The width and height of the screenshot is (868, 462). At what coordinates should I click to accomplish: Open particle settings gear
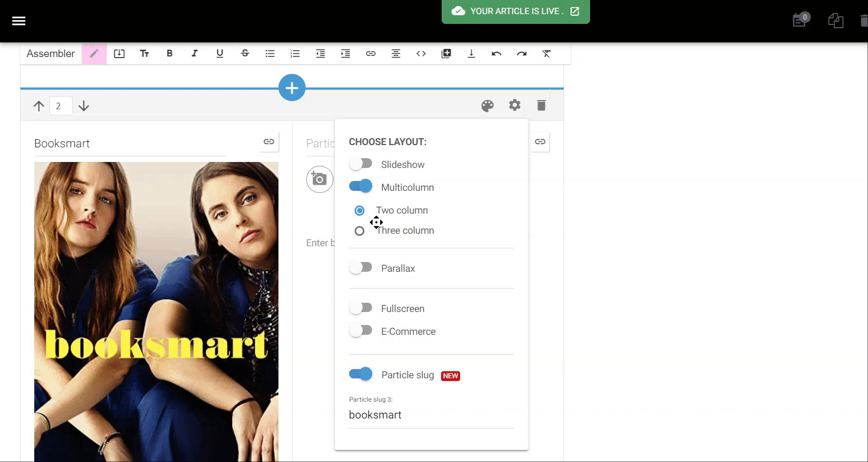[x=514, y=105]
